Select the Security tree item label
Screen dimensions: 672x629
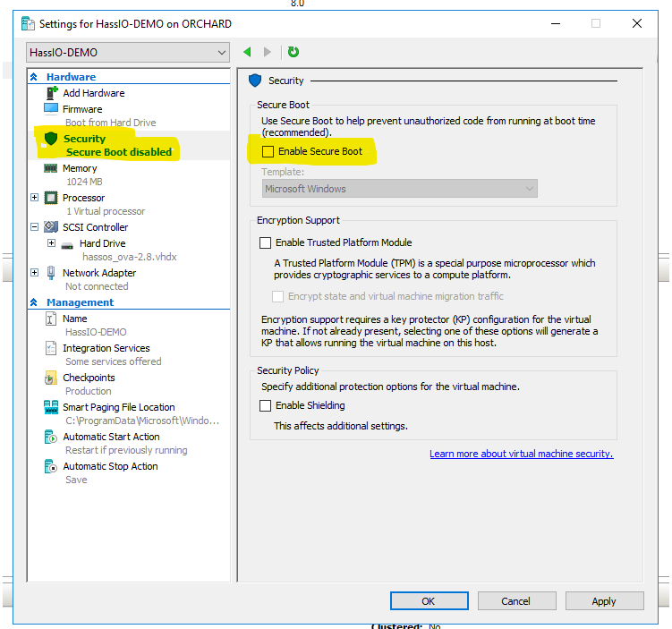click(x=84, y=139)
